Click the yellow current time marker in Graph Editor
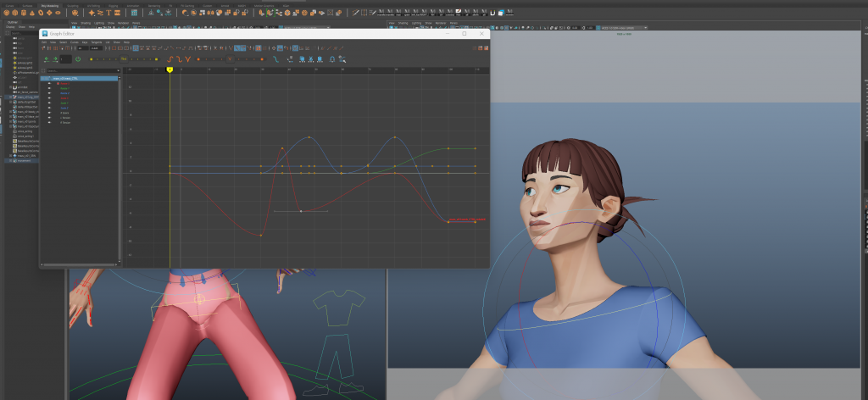Viewport: 868px width, 400px height. 170,69
